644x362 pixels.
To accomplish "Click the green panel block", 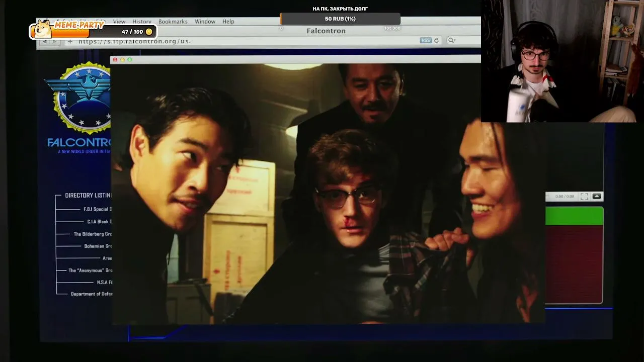I will click(574, 216).
